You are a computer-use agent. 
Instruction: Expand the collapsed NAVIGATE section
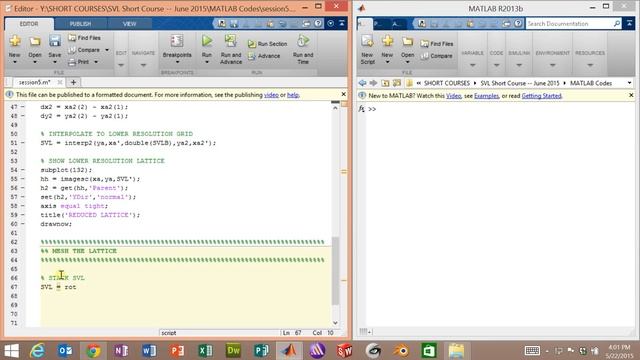click(143, 65)
